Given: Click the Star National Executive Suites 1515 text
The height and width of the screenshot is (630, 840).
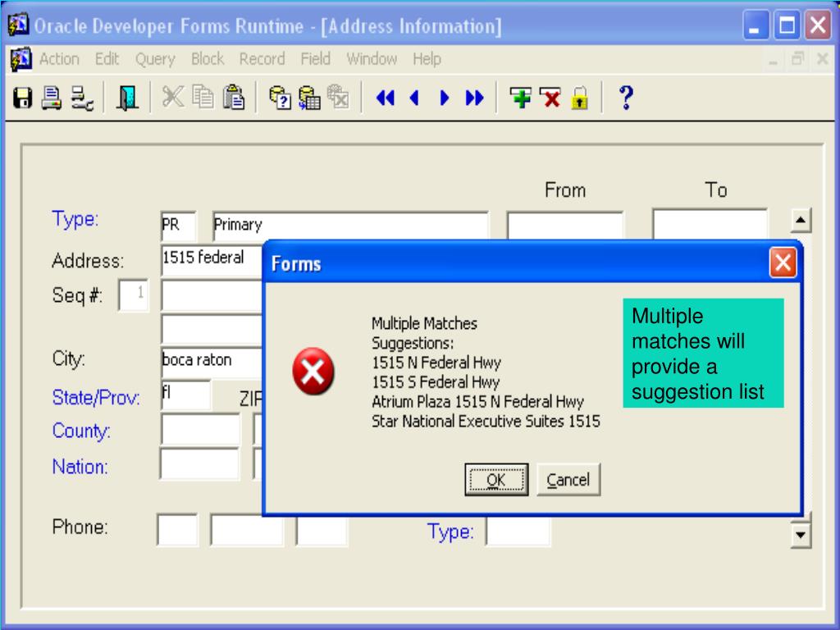Looking at the screenshot, I should point(486,421).
